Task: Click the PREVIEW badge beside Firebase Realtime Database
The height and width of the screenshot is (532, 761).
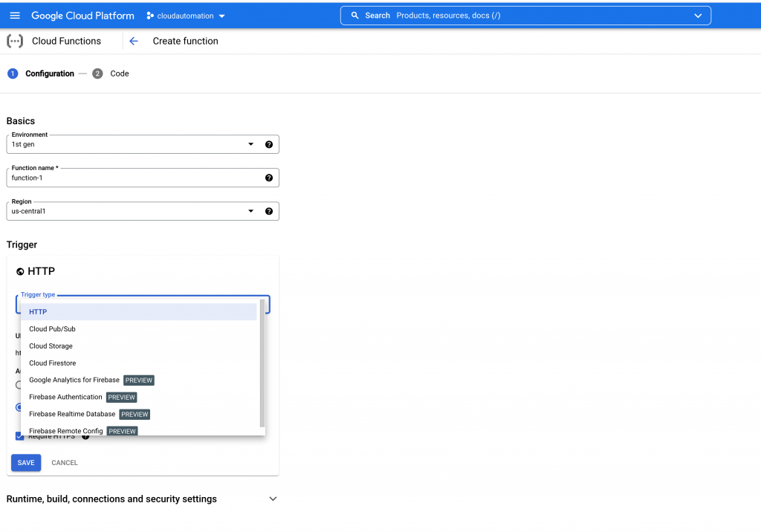Action: click(x=135, y=415)
